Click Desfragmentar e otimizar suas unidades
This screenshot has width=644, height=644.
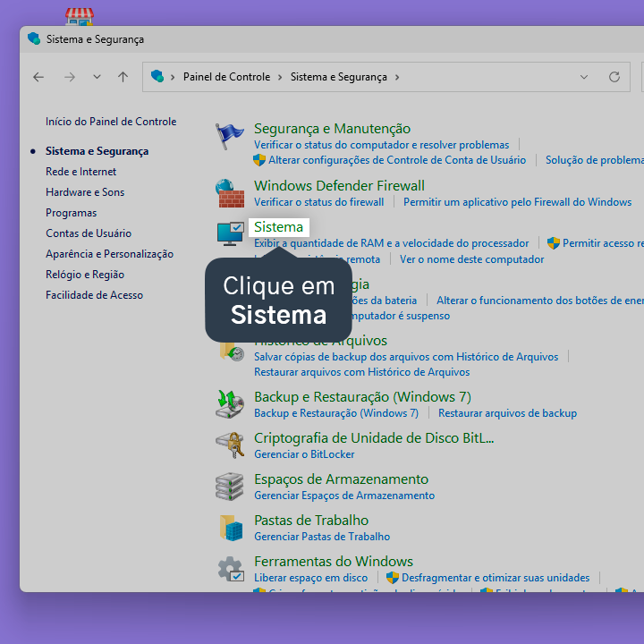tap(496, 578)
